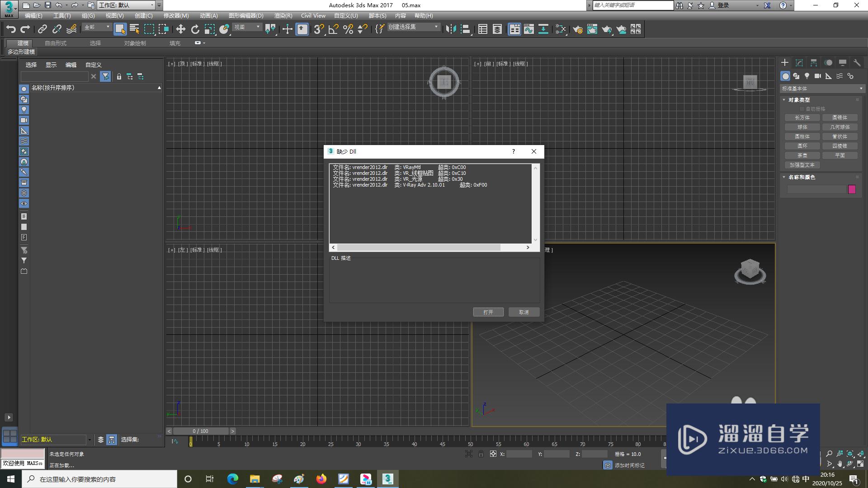Toggle the Percent Snap icon

(348, 29)
